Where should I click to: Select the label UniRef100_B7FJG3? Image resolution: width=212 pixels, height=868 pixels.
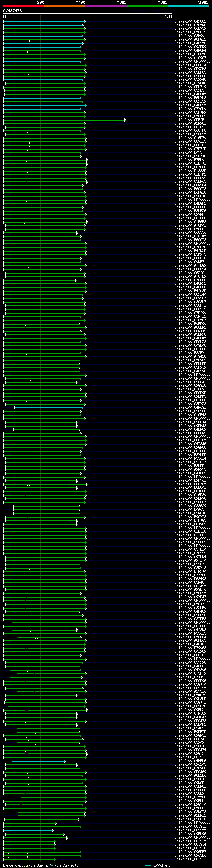pos(190,520)
